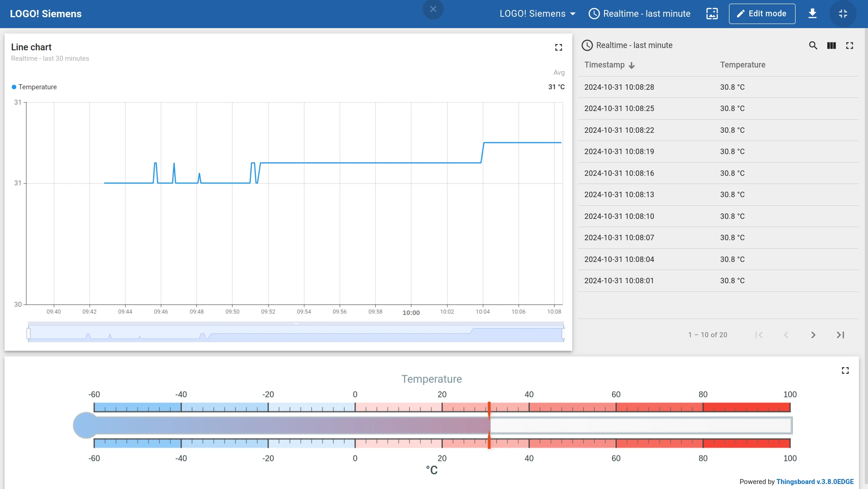Exit fullscreen using the collapse icon
This screenshot has height=489, width=868.
click(843, 14)
